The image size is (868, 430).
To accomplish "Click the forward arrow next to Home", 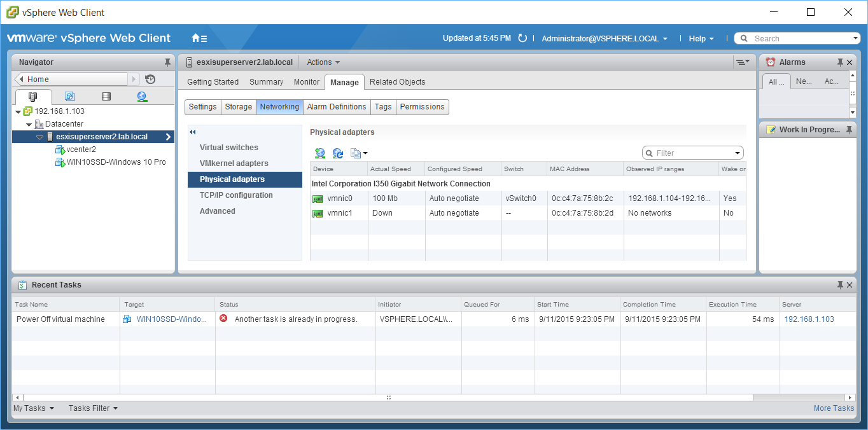I will coord(134,80).
